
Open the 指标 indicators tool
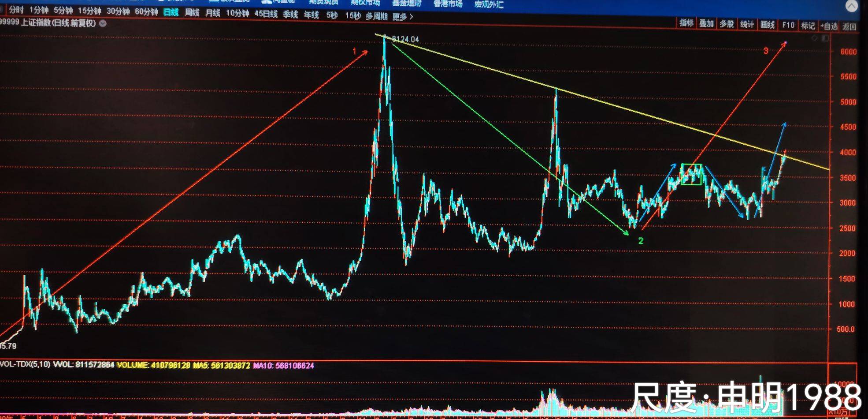click(x=686, y=23)
